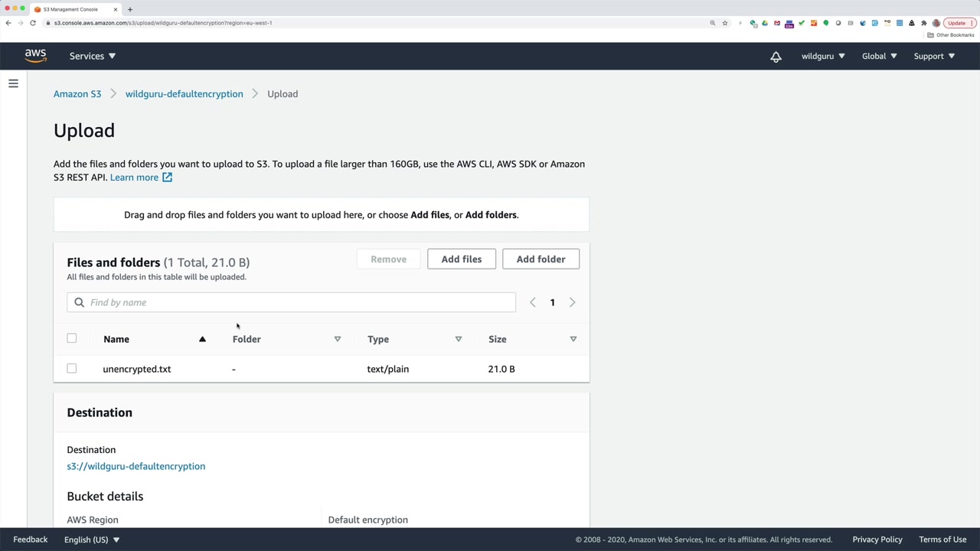Viewport: 980px width, 551px height.
Task: Open a new browser tab
Action: (130, 9)
